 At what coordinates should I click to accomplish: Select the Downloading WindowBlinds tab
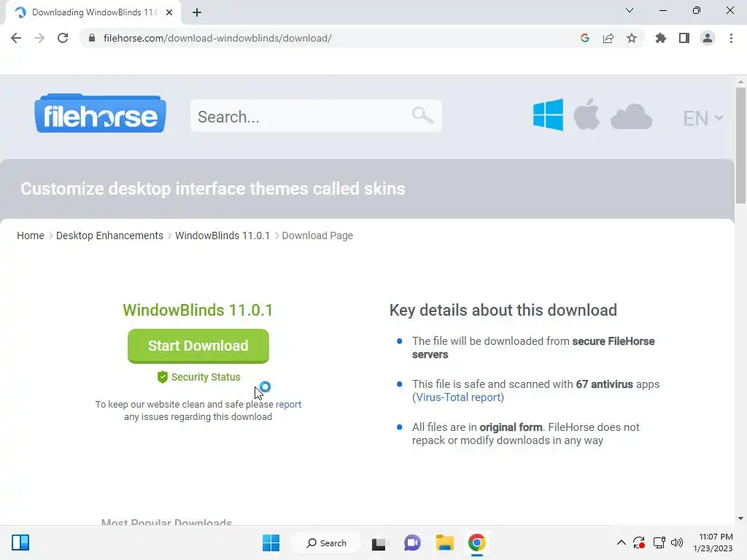tap(93, 12)
